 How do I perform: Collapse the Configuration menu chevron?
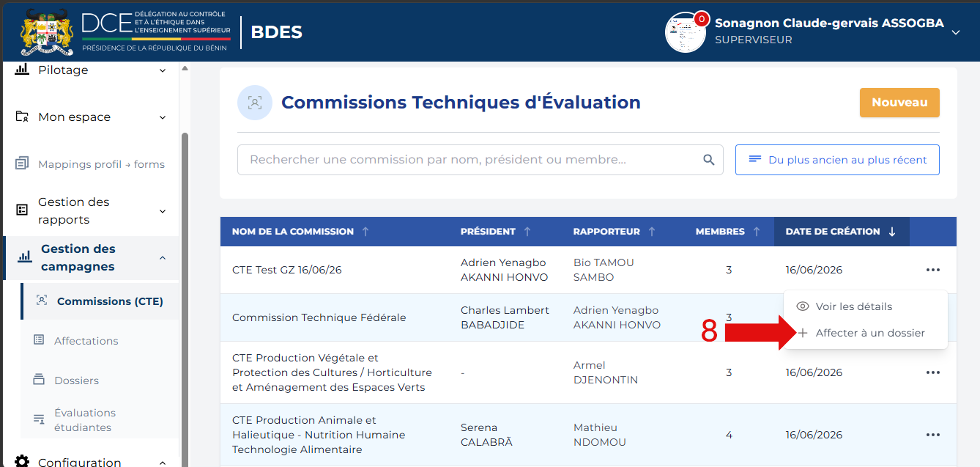click(163, 463)
